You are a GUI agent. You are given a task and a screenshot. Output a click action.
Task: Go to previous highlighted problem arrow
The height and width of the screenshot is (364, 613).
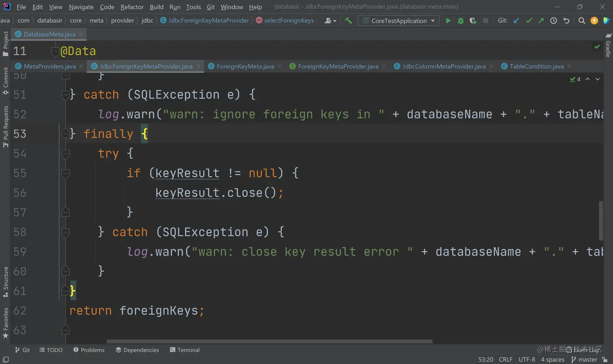coord(587,79)
